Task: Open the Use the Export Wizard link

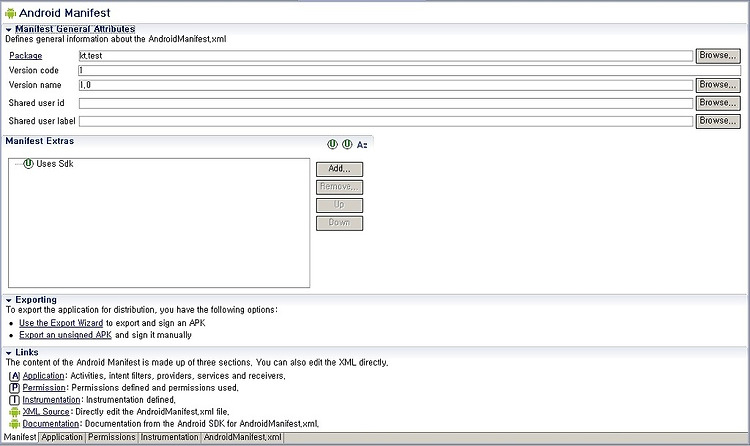Action: [x=61, y=323]
